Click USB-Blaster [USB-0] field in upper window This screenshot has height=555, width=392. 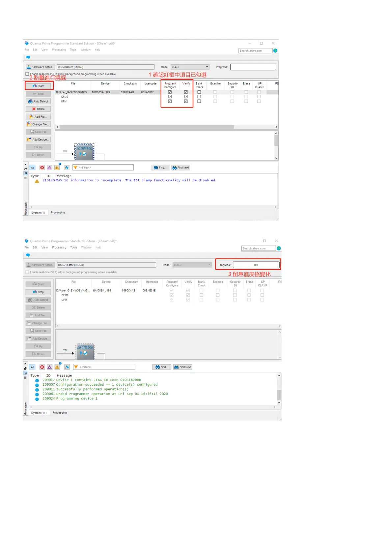click(105, 67)
